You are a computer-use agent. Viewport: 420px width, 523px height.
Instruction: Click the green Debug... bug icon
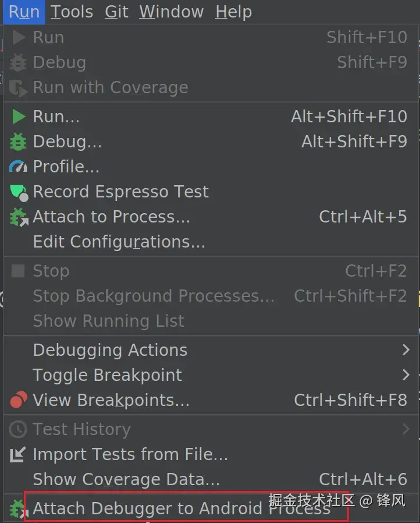19,142
